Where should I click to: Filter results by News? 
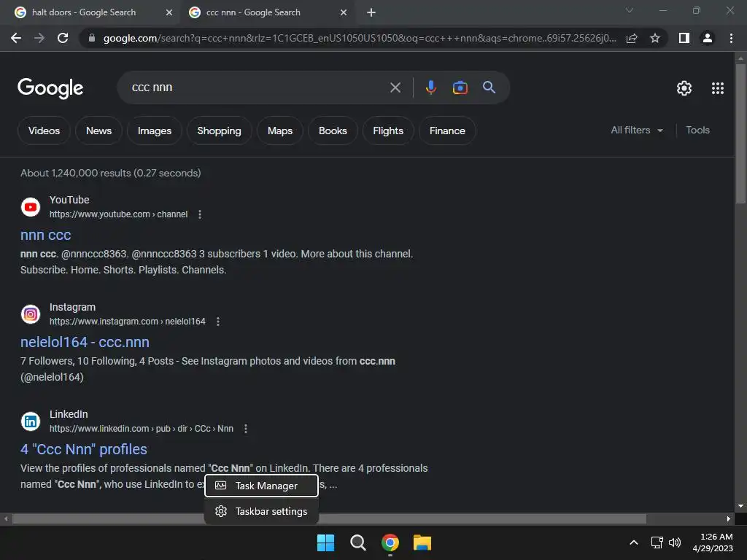tap(98, 131)
